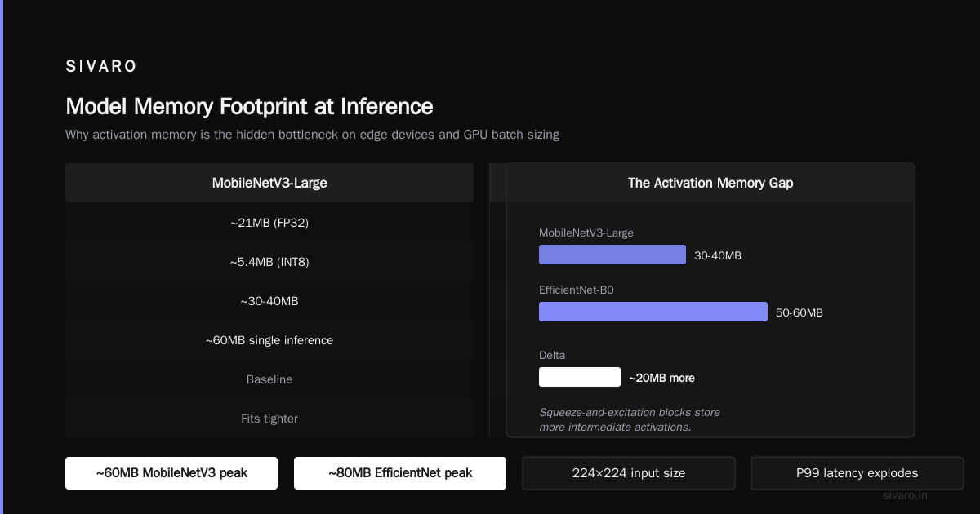
Task: Click the SIVARO brand logo text
Action: tap(101, 67)
